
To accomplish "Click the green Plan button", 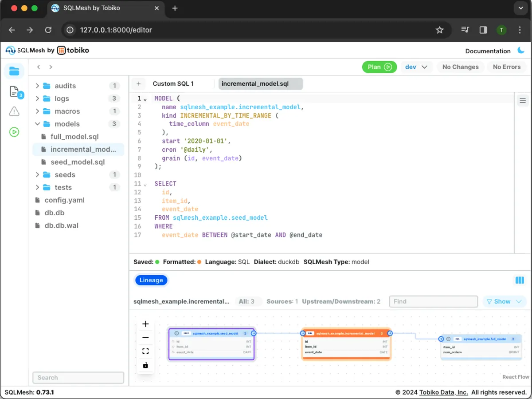I will click(x=379, y=67).
